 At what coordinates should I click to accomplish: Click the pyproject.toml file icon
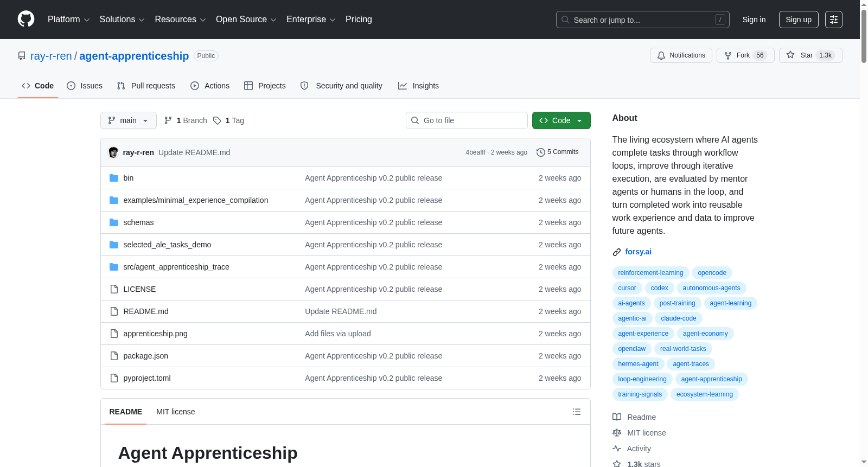pos(114,378)
